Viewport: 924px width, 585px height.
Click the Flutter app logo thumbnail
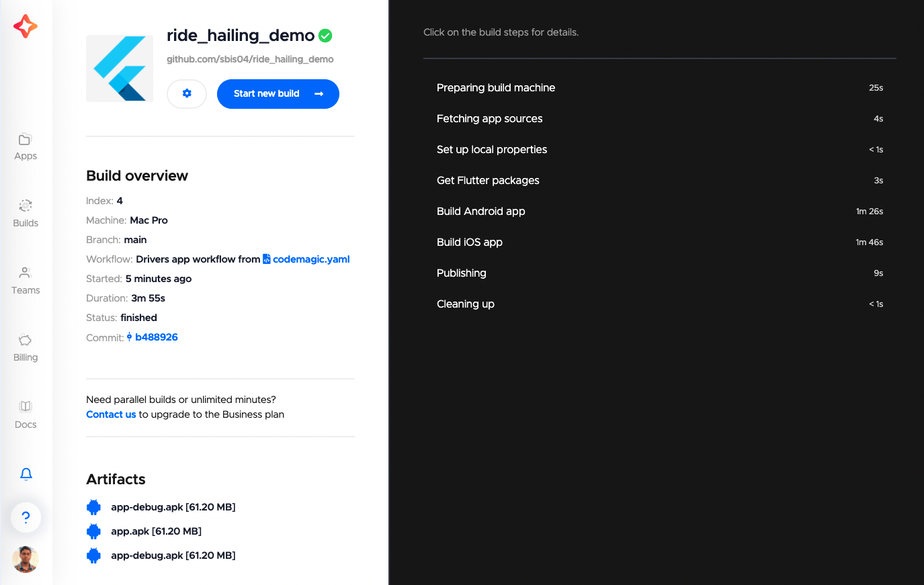[x=120, y=69]
